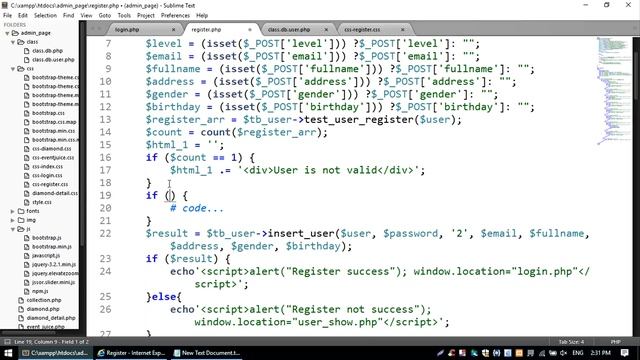Open style.css from the css folder
Screen dimensions: 640x360
[42, 202]
